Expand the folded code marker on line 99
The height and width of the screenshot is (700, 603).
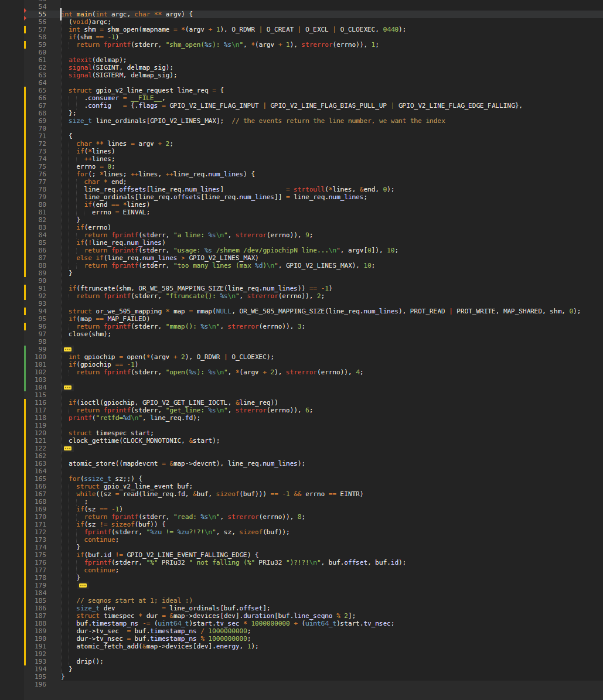(67, 349)
